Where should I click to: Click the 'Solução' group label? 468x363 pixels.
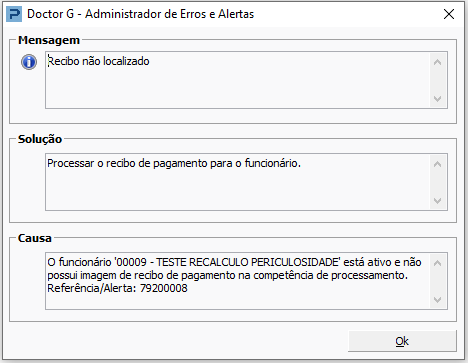click(40, 139)
